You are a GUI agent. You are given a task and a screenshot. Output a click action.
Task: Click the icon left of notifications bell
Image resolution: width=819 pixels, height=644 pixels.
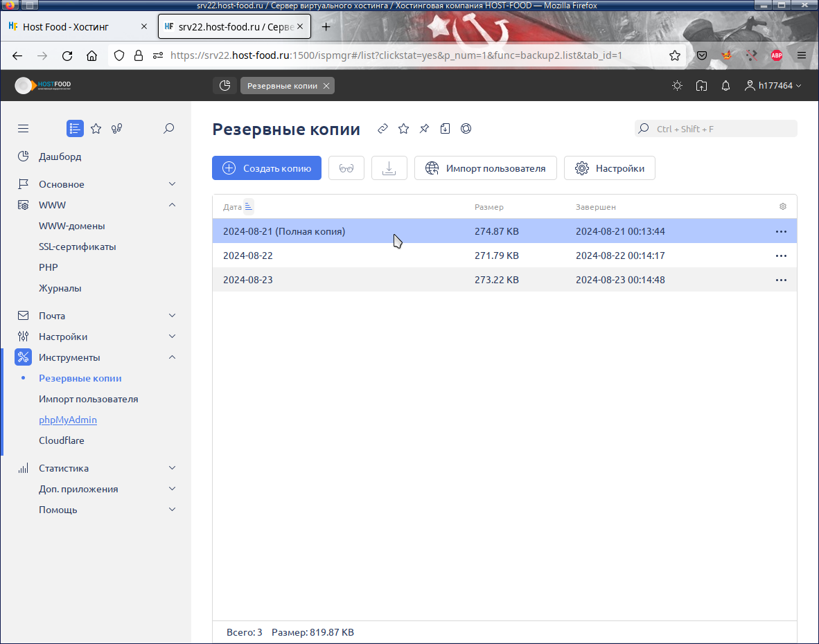pyautogui.click(x=701, y=86)
